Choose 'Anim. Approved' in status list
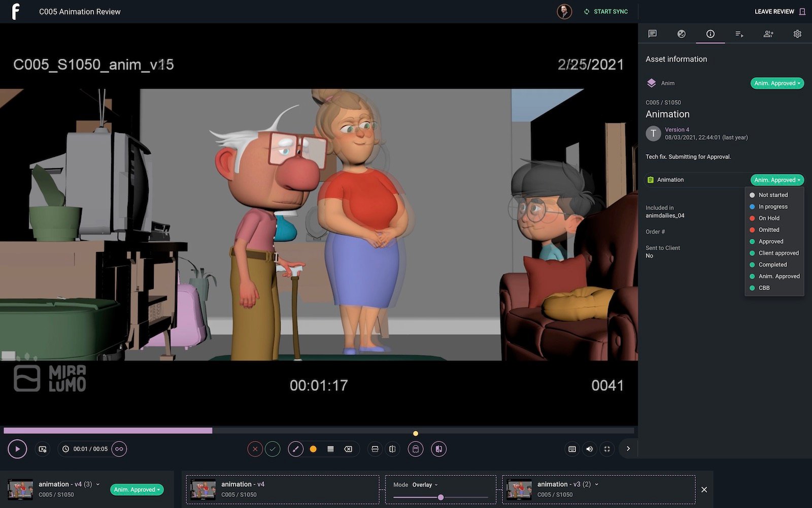This screenshot has width=812, height=508. pyautogui.click(x=774, y=276)
